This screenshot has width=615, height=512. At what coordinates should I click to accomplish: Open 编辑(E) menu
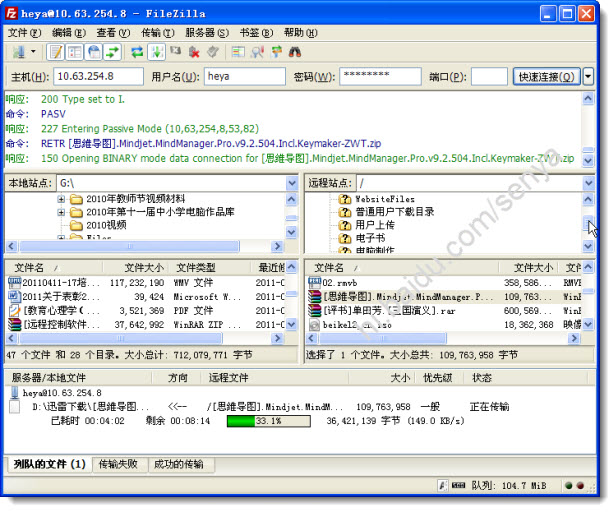click(69, 33)
